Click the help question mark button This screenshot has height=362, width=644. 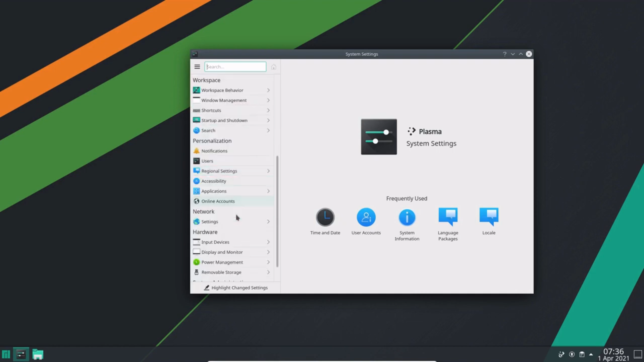click(x=504, y=54)
